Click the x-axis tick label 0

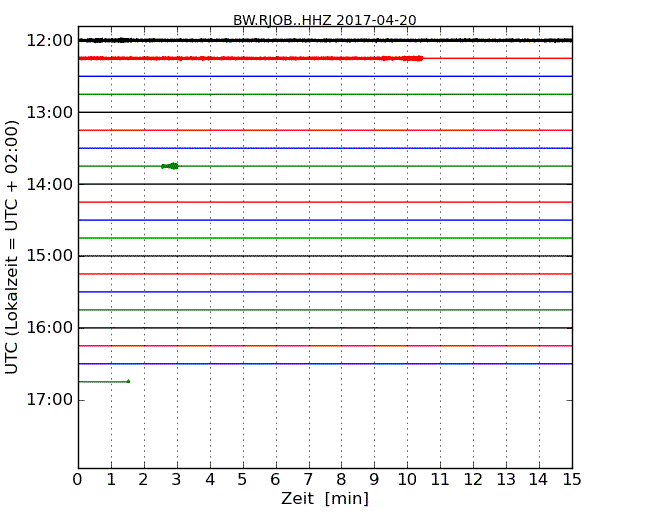pyautogui.click(x=78, y=480)
